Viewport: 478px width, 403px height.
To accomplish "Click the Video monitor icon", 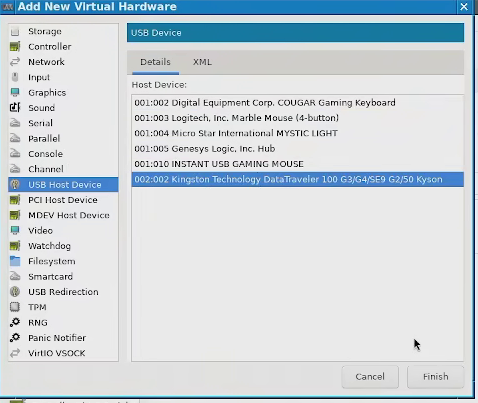I will coord(15,231).
